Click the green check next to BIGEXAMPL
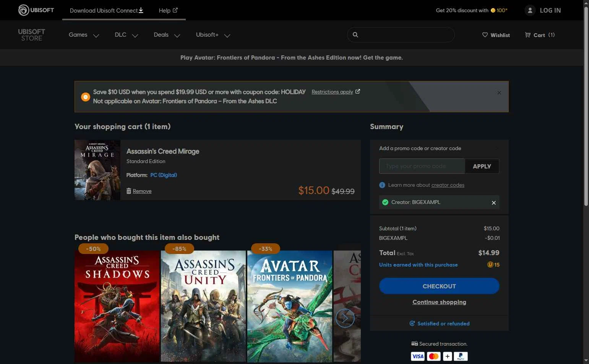The height and width of the screenshot is (364, 589). (385, 202)
